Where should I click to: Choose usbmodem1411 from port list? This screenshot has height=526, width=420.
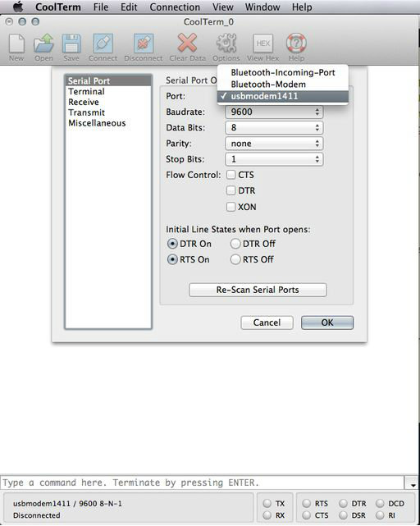283,96
